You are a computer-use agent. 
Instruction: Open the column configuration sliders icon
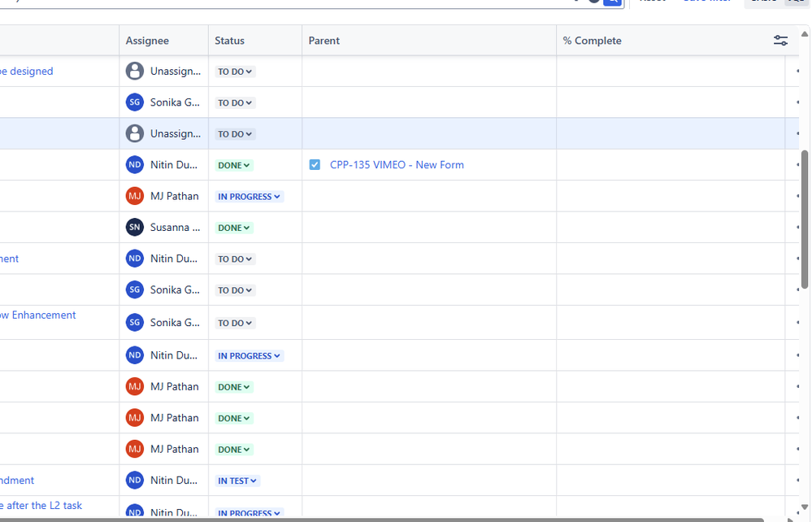[x=780, y=41]
